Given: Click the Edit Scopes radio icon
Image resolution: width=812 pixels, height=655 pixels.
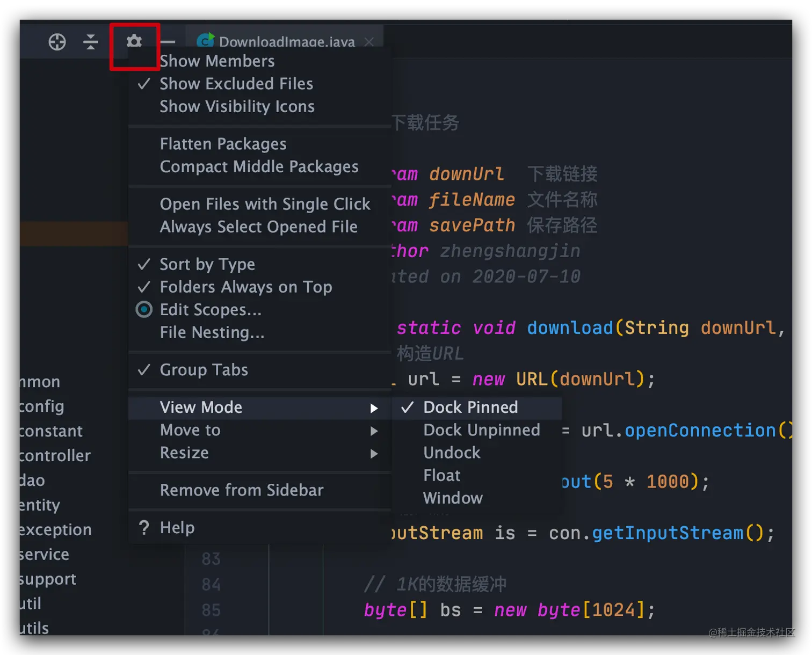Looking at the screenshot, I should pyautogui.click(x=144, y=309).
